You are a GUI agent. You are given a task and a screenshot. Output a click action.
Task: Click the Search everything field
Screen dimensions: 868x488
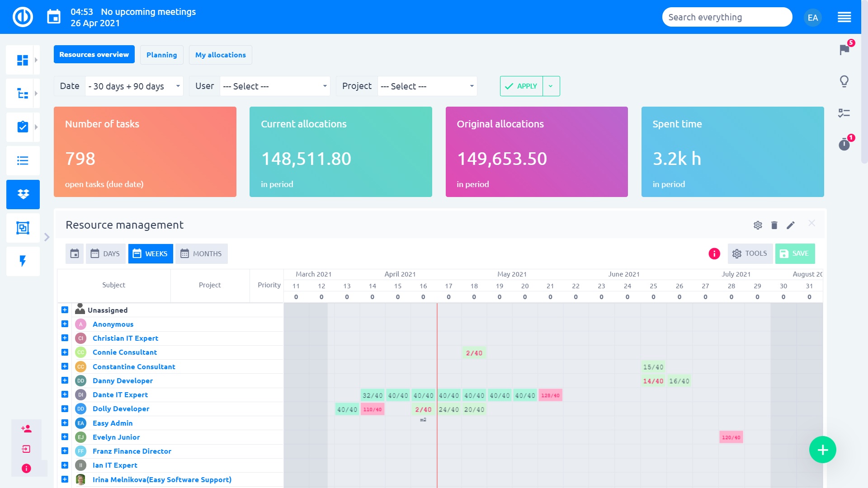point(727,18)
